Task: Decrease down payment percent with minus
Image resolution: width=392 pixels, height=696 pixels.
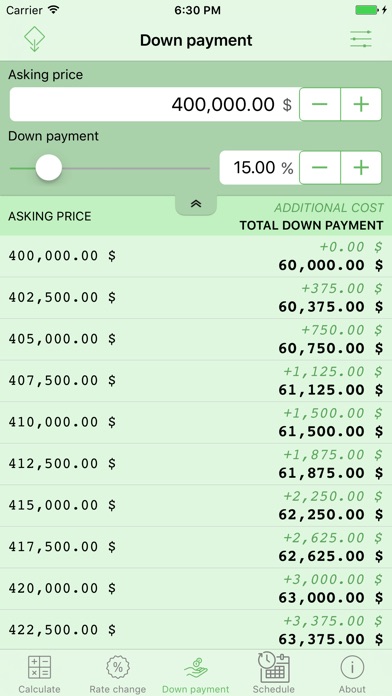Action: pyautogui.click(x=320, y=168)
